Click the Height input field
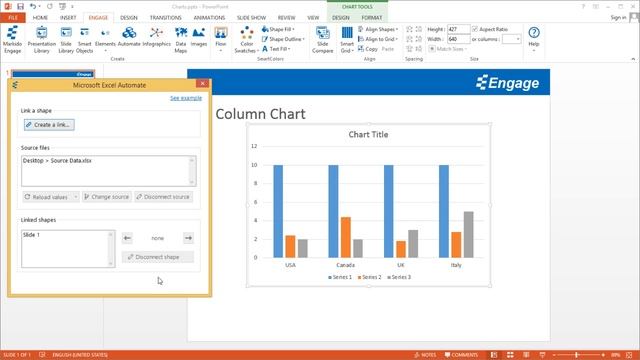The height and width of the screenshot is (360, 640). pyautogui.click(x=458, y=29)
